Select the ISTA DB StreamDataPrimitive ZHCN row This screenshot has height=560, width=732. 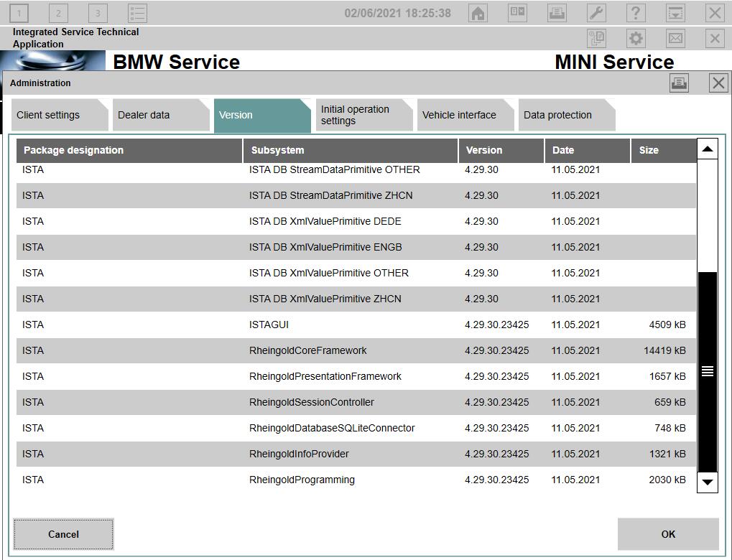click(x=356, y=195)
